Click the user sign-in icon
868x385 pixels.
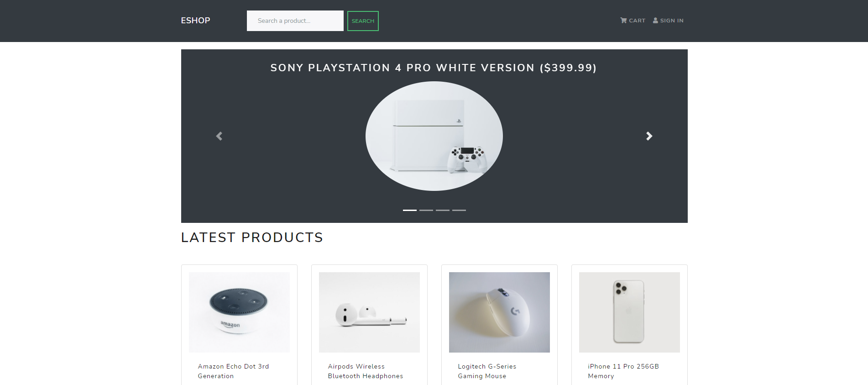[655, 21]
